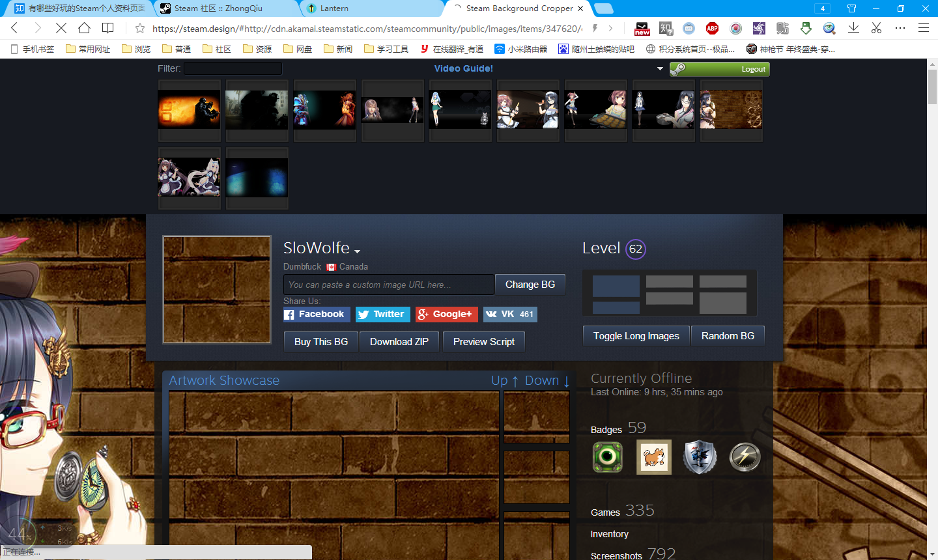938x560 pixels.
Task: Open the corgi dog badge
Action: (654, 457)
